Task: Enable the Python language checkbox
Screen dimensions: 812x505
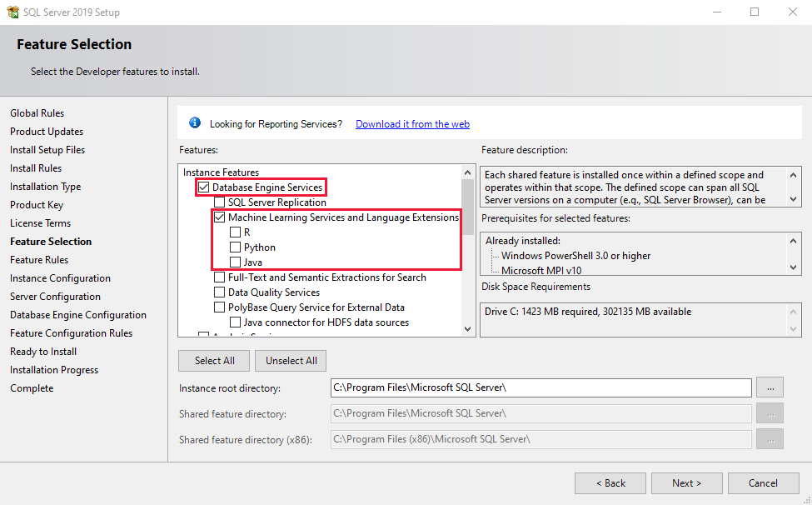Action: [234, 247]
